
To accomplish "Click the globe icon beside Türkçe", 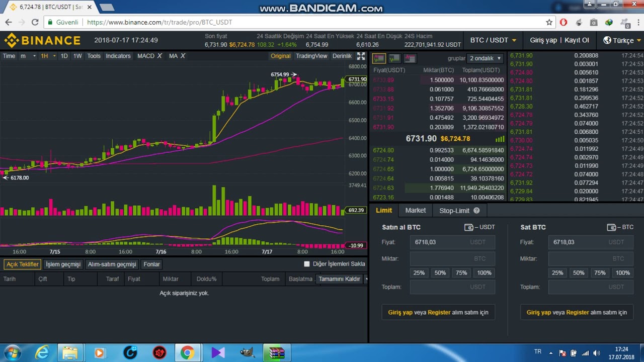I will click(607, 40).
